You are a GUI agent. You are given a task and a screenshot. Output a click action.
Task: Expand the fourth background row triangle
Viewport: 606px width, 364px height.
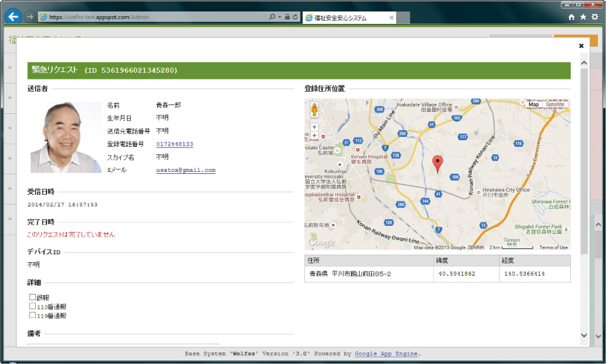point(10,158)
